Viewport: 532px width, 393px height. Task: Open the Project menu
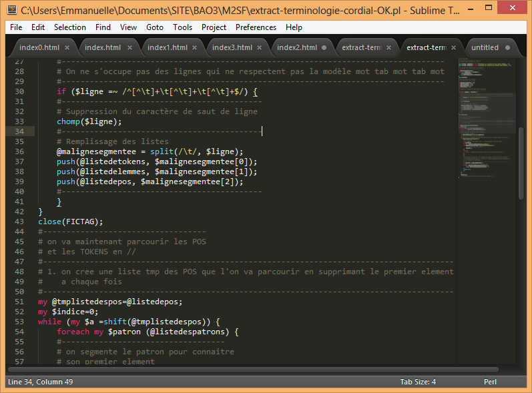tap(214, 27)
